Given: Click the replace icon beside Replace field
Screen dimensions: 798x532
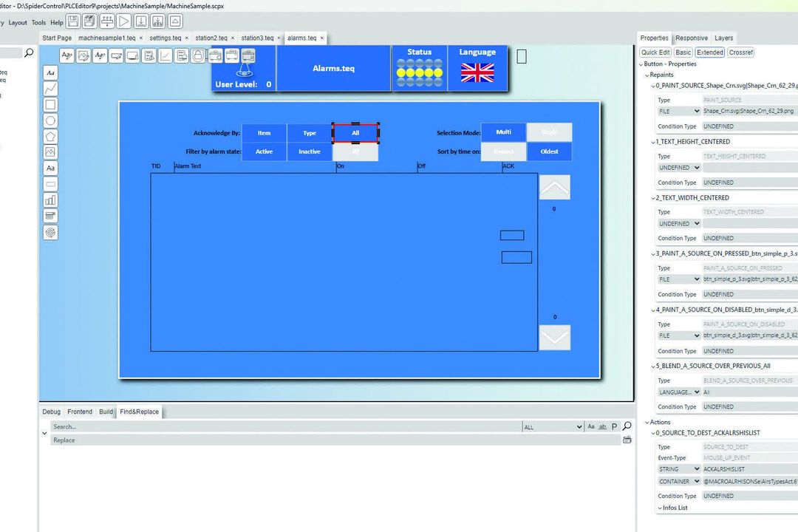Looking at the screenshot, I should pos(627,440).
